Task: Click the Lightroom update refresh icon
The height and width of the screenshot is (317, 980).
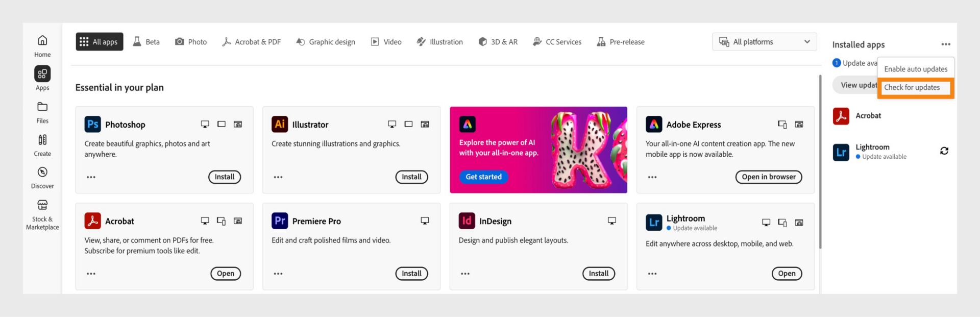Action: coord(944,151)
